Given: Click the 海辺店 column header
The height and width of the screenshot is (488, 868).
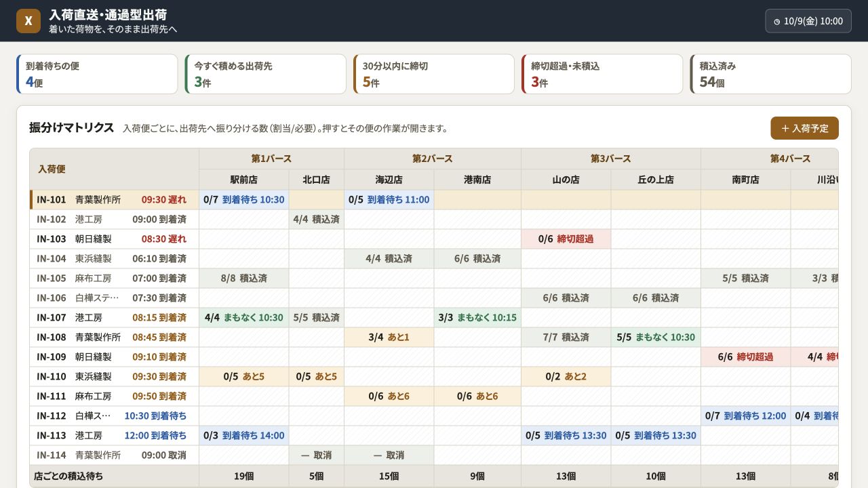Looking at the screenshot, I should click(x=389, y=180).
